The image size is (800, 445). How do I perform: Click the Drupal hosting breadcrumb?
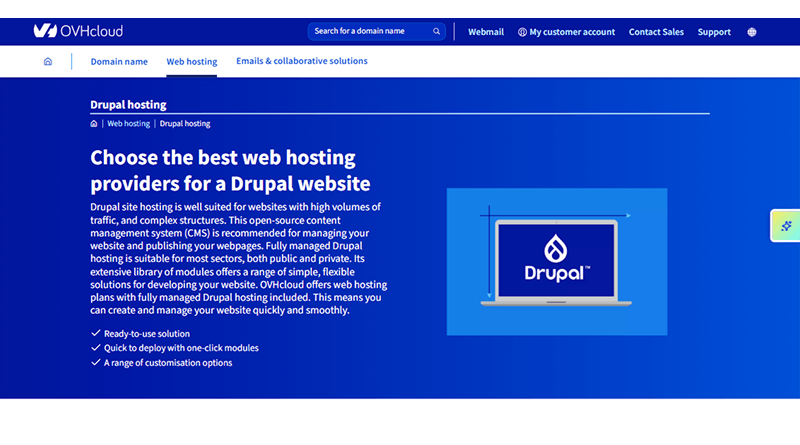tap(185, 123)
